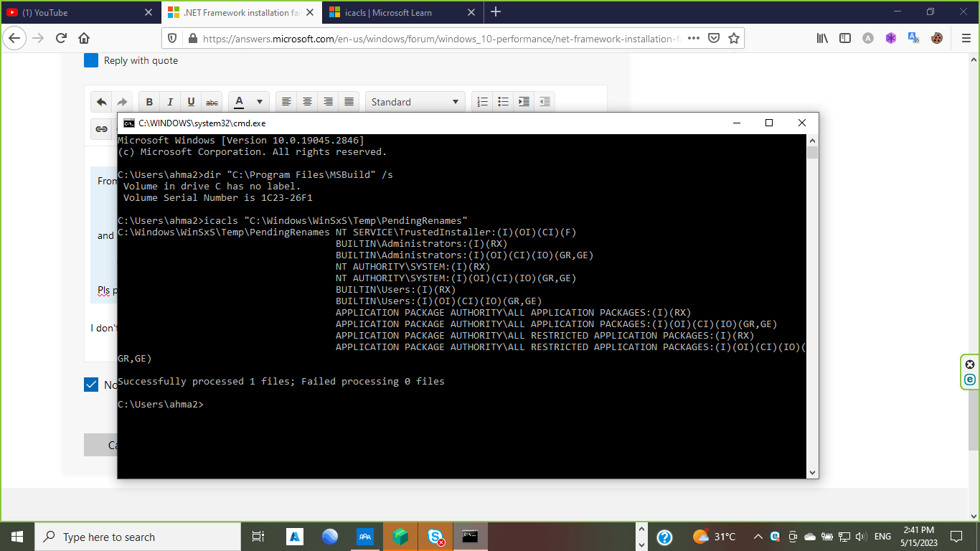Open the font color dropdown arrow

259,102
